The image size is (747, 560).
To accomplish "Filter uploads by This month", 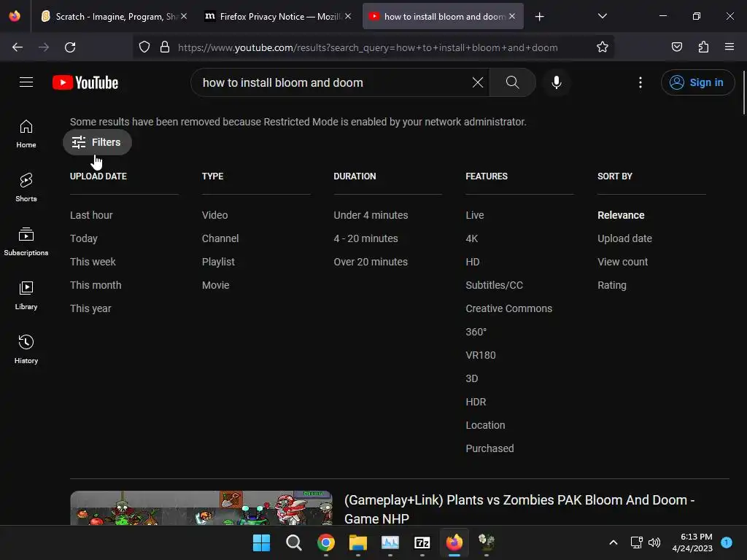I will 96,285.
